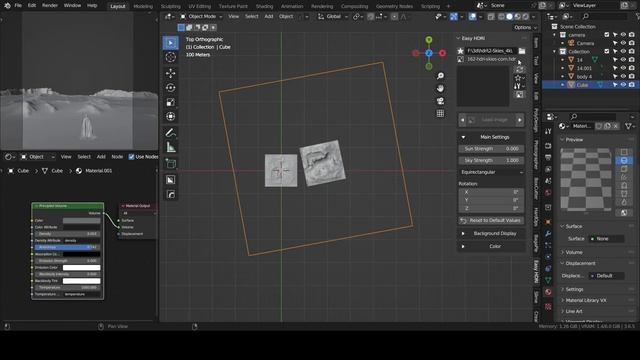This screenshot has height=360, width=640.
Task: Switch orthographic perspective grid icon
Action: pyautogui.click(x=440, y=113)
